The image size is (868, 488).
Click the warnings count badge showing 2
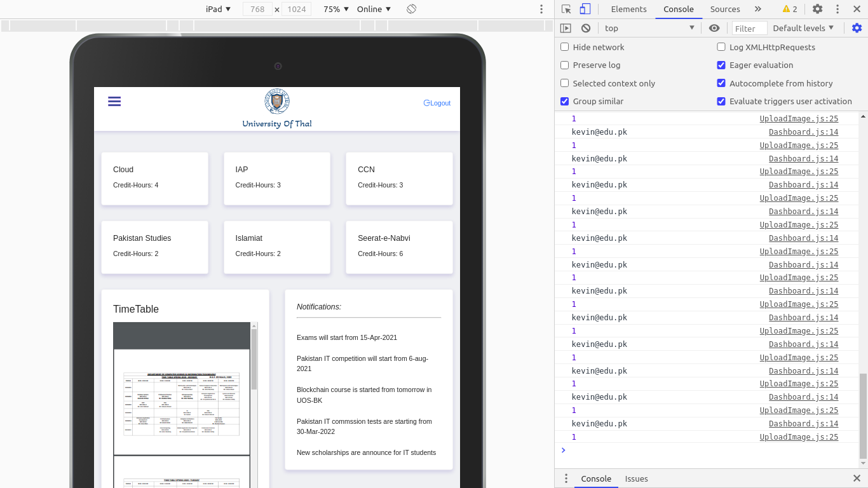click(x=790, y=9)
